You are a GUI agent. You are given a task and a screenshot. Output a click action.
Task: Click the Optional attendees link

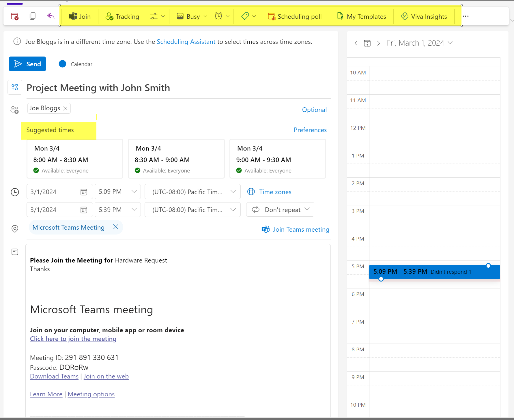pos(314,110)
